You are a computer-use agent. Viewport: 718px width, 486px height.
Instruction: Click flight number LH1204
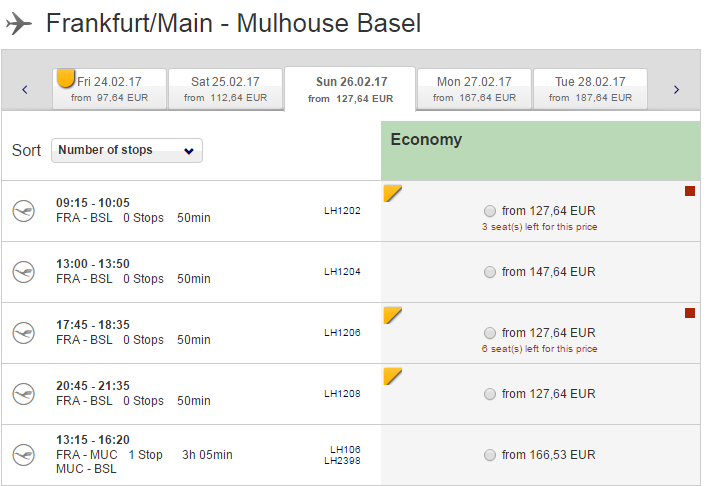[342, 272]
